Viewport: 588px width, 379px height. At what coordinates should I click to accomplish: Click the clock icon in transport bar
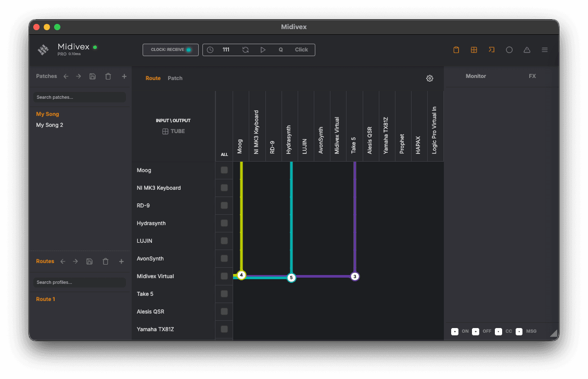click(x=210, y=49)
